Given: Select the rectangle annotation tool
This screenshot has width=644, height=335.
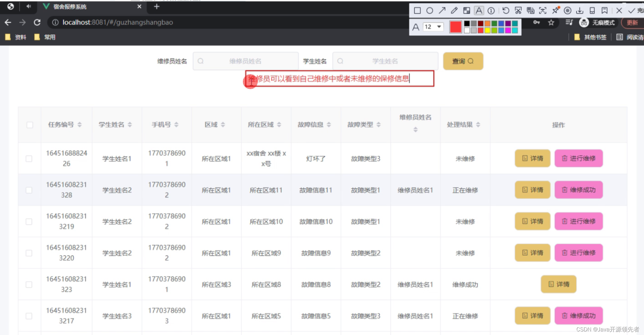Looking at the screenshot, I should pyautogui.click(x=417, y=10).
